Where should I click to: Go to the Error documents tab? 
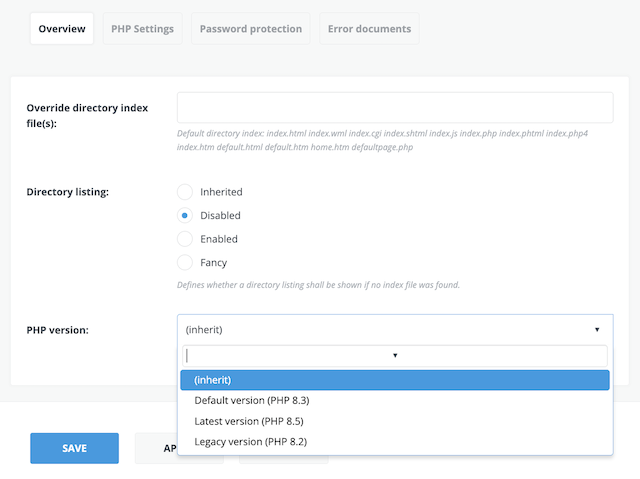point(369,29)
